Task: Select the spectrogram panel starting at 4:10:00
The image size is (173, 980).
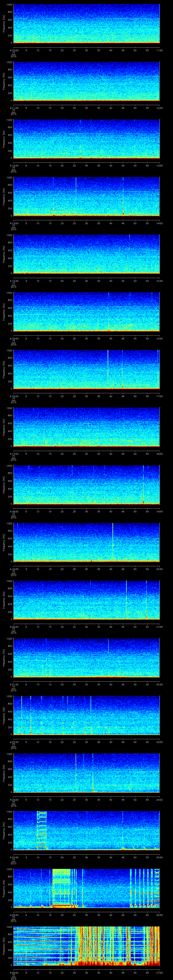Action: tap(87, 24)
